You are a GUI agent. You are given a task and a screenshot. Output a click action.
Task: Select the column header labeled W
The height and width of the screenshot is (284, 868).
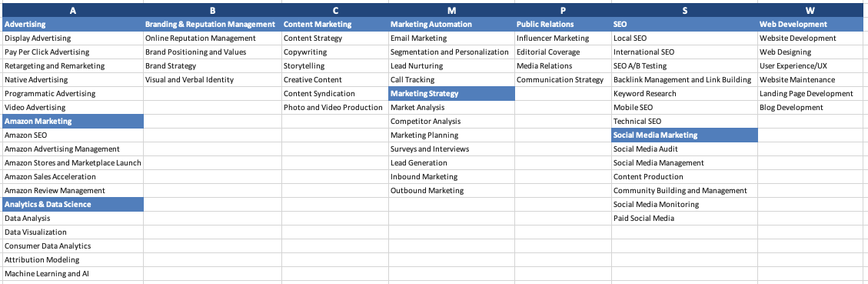point(810,11)
